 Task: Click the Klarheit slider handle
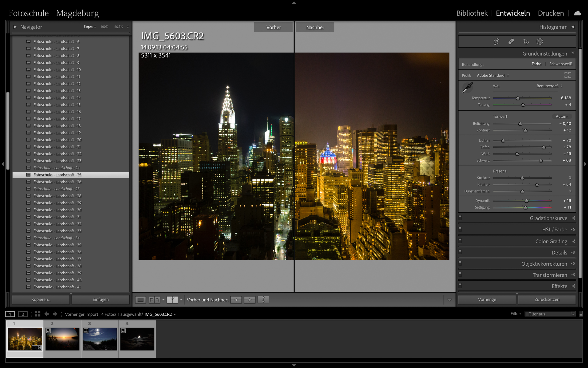pos(537,185)
